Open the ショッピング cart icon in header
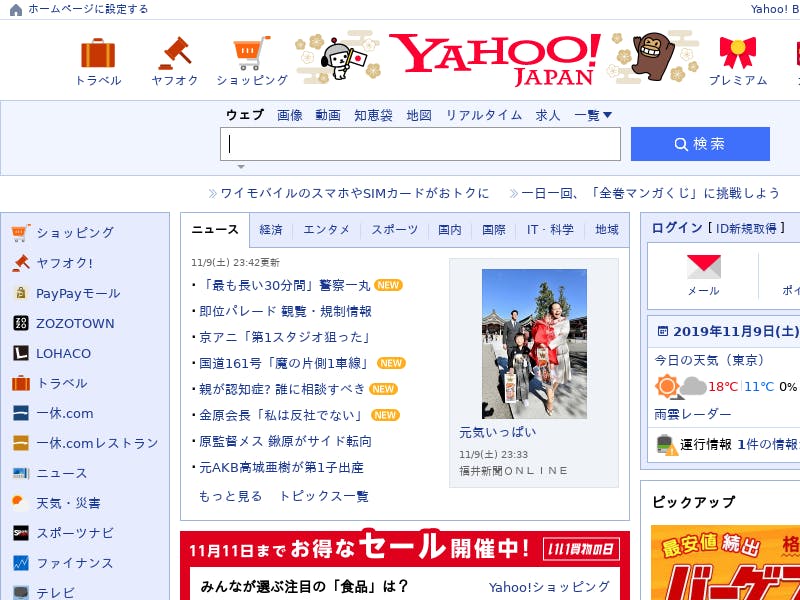The image size is (800, 600). coord(252,53)
